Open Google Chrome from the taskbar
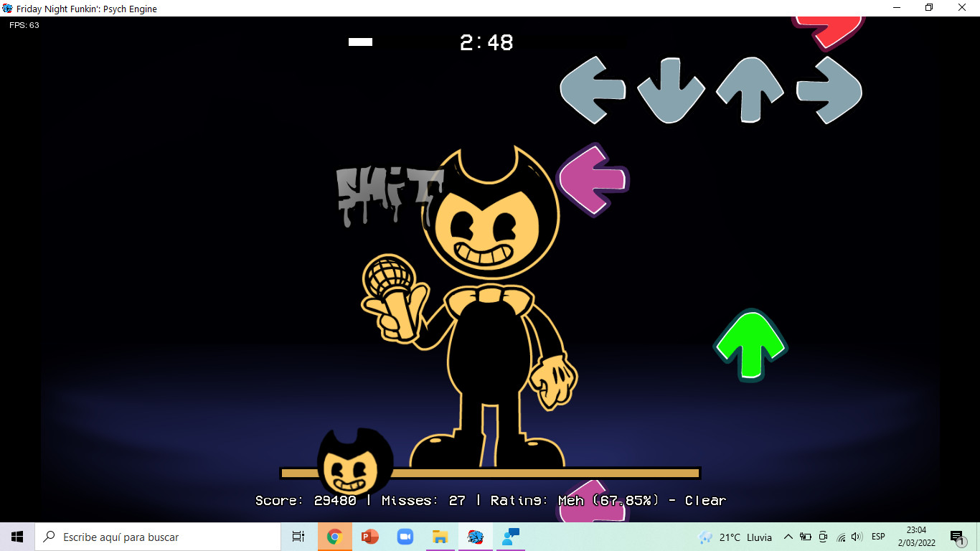This screenshot has width=980, height=551. pyautogui.click(x=334, y=537)
